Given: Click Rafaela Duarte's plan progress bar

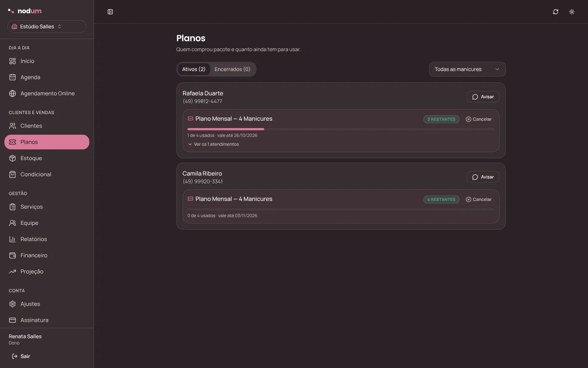Looking at the screenshot, I should 341,129.
